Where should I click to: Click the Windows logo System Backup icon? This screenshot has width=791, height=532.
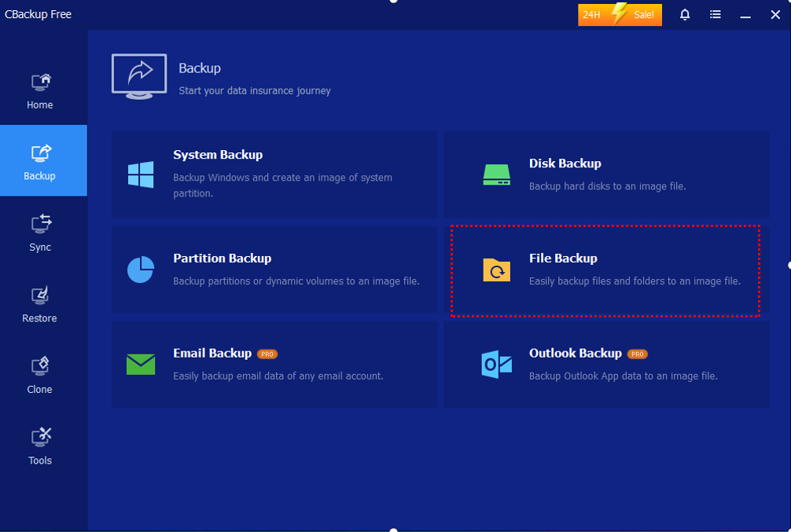pos(141,174)
